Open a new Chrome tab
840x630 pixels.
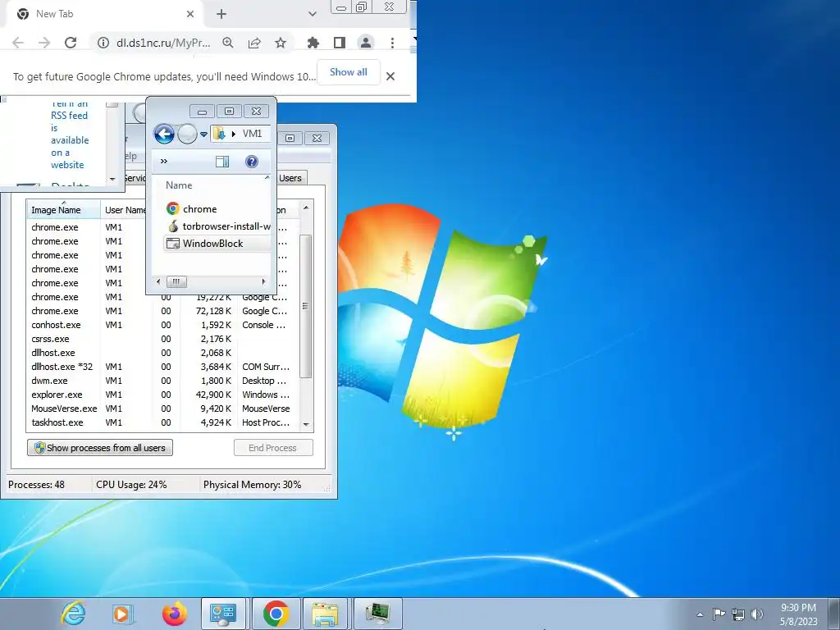tap(221, 15)
